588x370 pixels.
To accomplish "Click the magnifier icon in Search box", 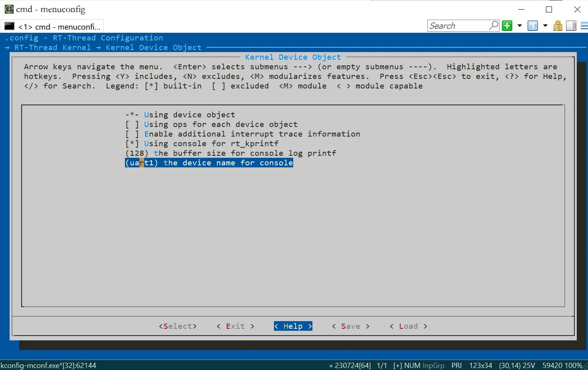I will [494, 25].
